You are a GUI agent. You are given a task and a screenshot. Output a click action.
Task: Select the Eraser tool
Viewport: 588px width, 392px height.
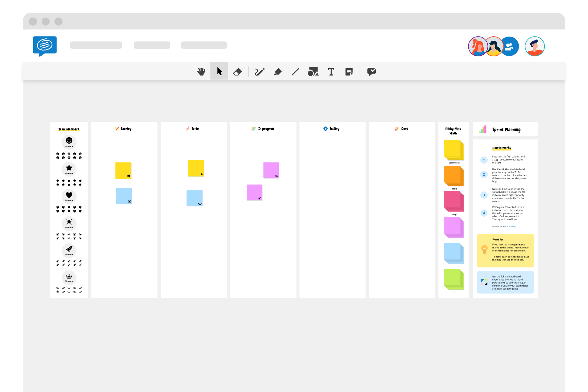[x=238, y=71]
